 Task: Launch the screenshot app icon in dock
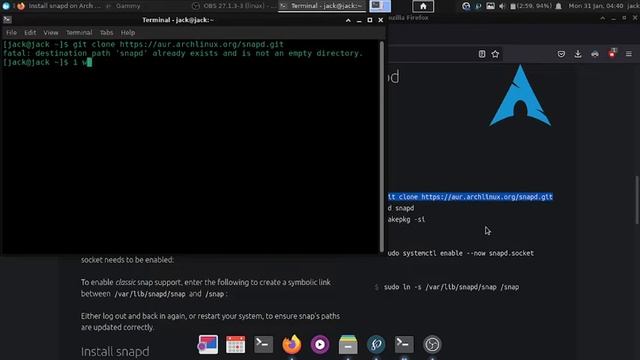coord(207,344)
